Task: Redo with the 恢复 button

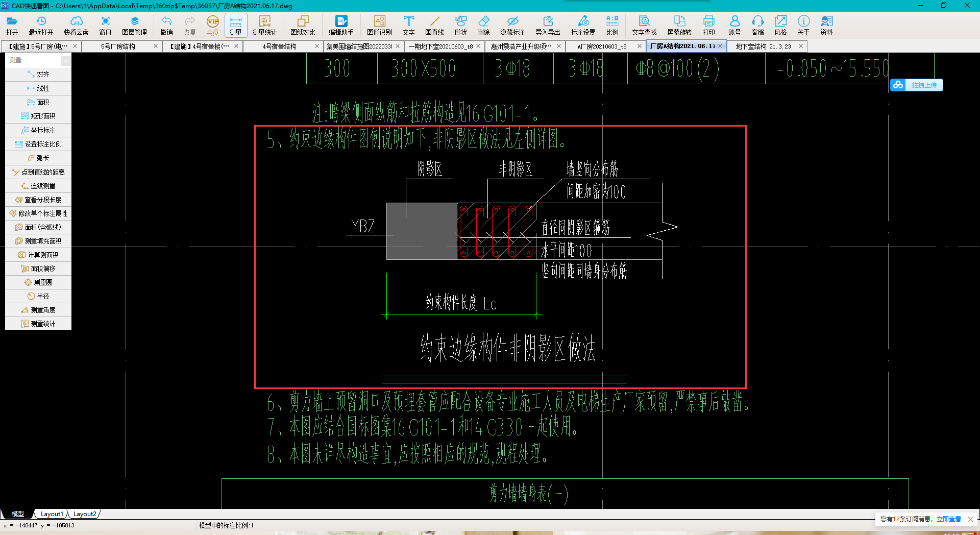Action: 189,25
